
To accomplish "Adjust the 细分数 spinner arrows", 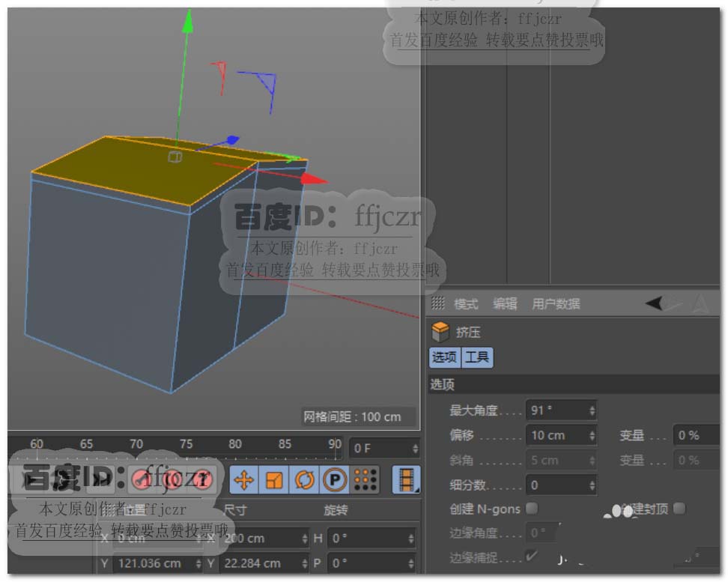I will click(592, 485).
